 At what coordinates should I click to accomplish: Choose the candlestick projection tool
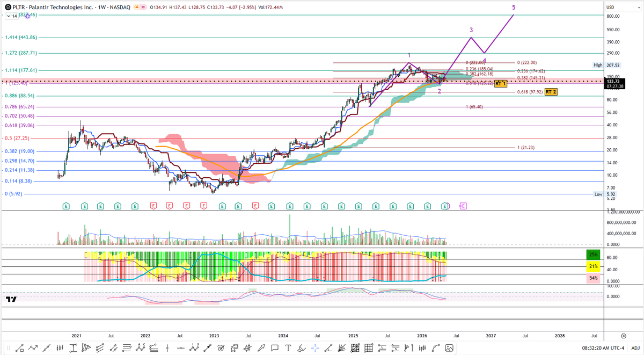247,348
